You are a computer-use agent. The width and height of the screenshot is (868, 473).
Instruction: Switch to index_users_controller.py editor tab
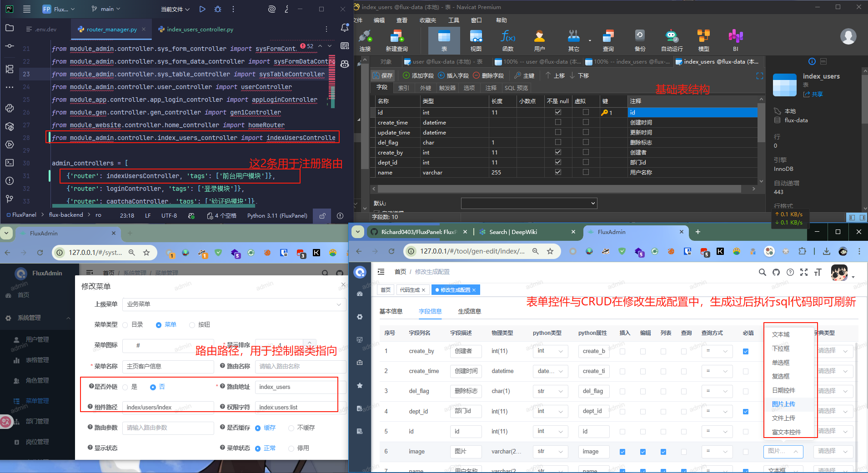click(196, 29)
